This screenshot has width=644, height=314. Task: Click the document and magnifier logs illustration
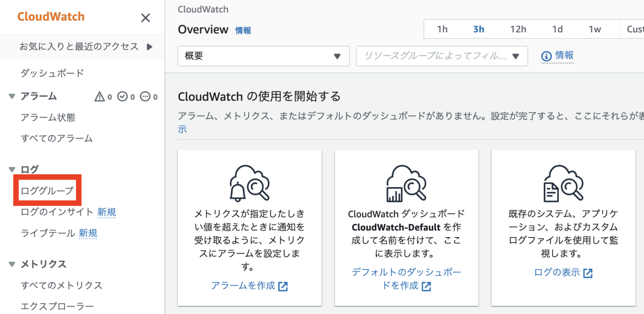pos(563,183)
